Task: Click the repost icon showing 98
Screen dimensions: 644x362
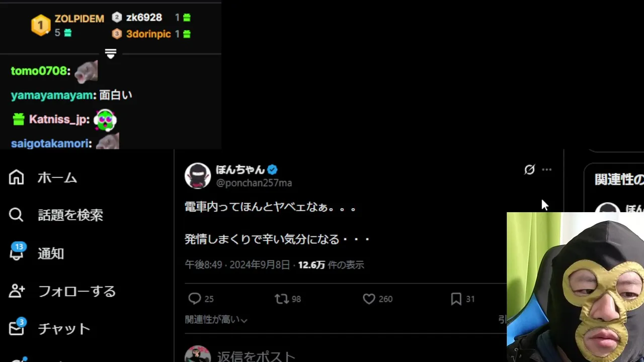Action: pyautogui.click(x=281, y=299)
